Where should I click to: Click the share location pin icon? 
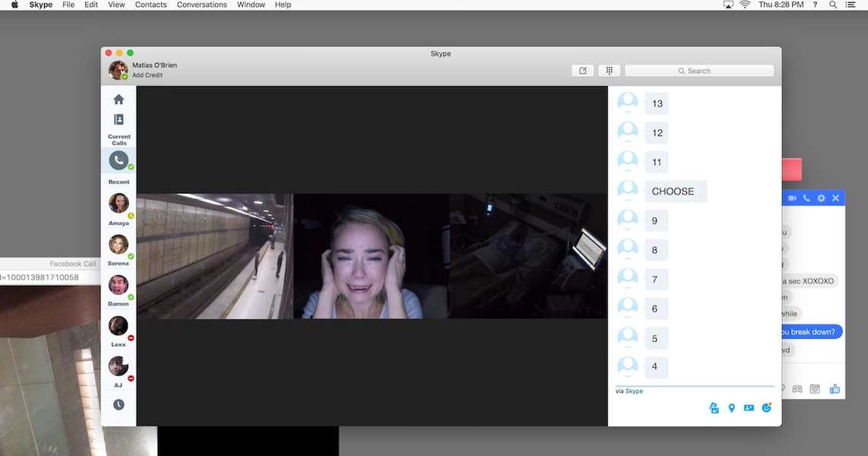tap(731, 408)
